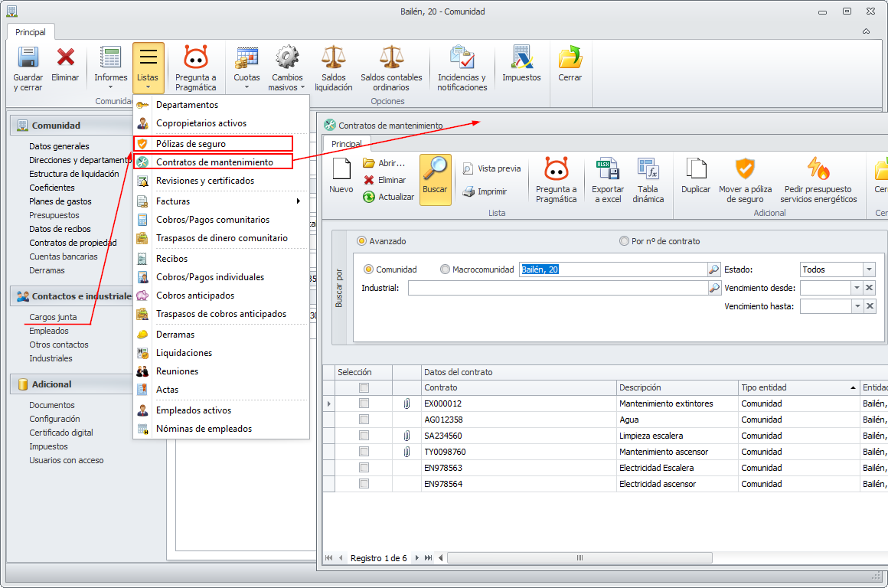The image size is (888, 588).
Task: Open the Tabla dinámica tool
Action: point(648,170)
